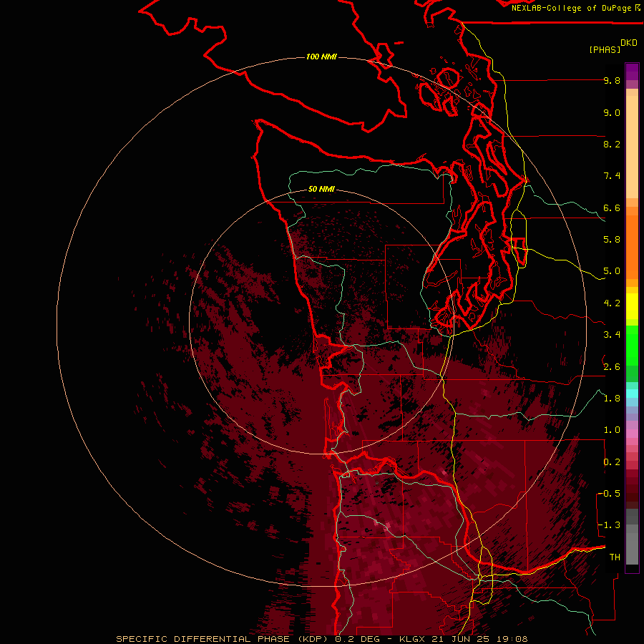Click the 9.8 legend value
This screenshot has width=644, height=644.
[x=612, y=80]
